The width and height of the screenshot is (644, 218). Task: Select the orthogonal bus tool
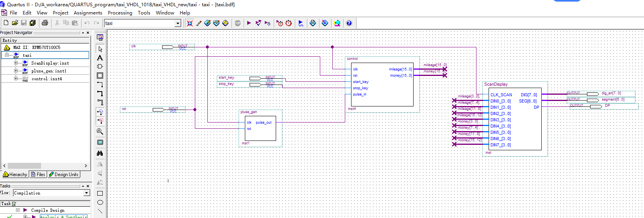pos(100,93)
